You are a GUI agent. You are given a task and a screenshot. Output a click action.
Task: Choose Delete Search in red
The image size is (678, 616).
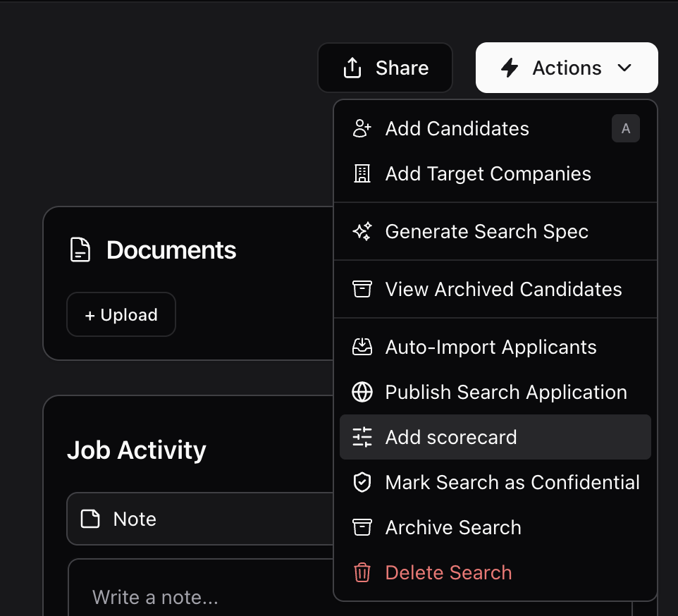pos(495,572)
